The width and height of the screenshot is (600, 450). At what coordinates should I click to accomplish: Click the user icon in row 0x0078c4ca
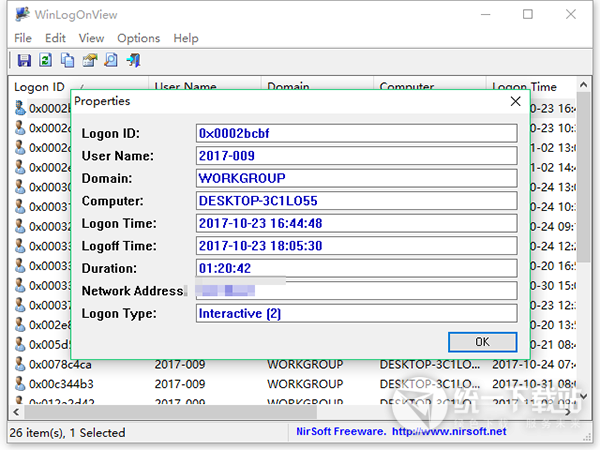(x=20, y=365)
